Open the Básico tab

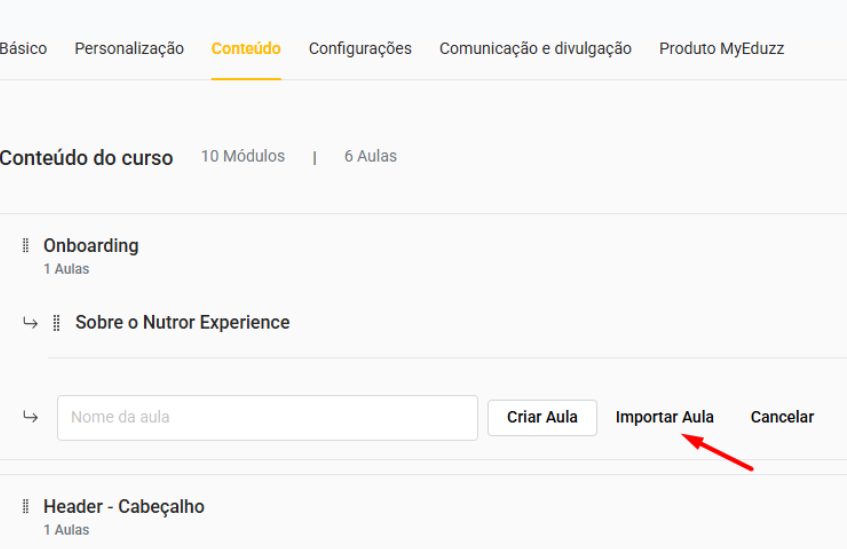coord(22,48)
